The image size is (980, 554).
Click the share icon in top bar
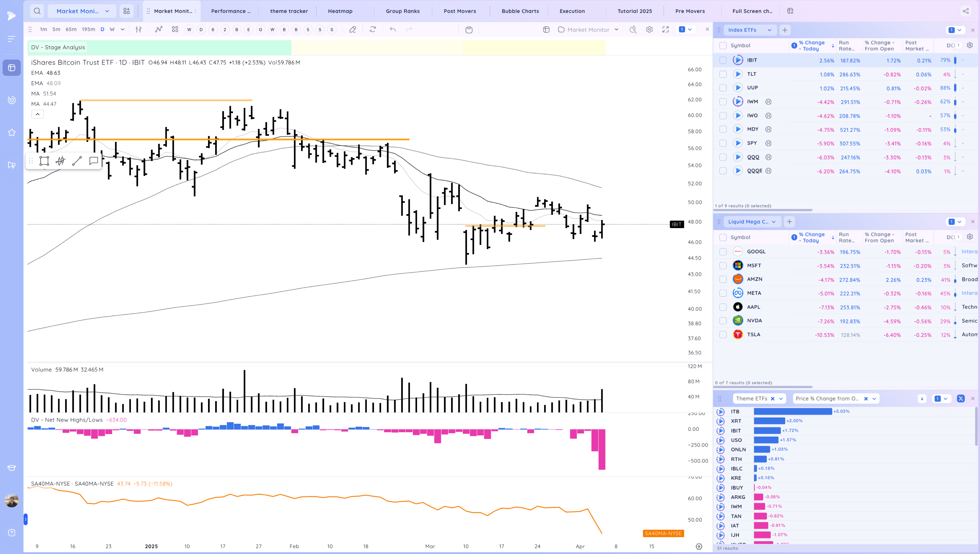(x=966, y=11)
